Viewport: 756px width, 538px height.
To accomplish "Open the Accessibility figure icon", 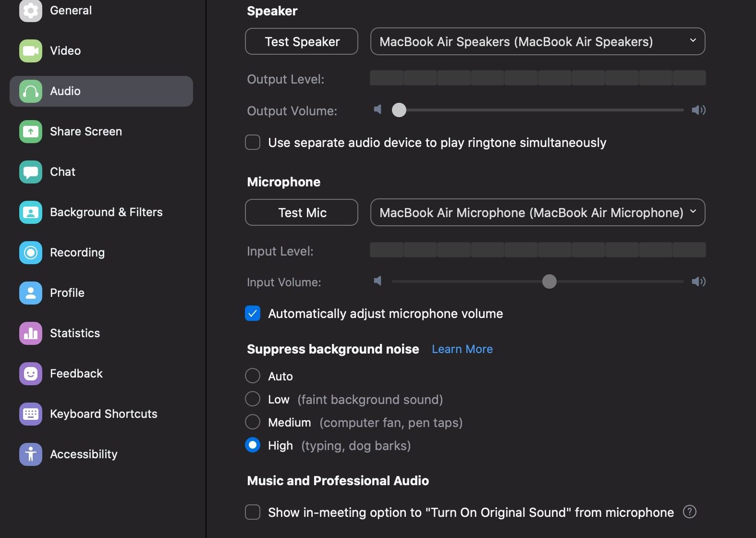I will pos(31,454).
